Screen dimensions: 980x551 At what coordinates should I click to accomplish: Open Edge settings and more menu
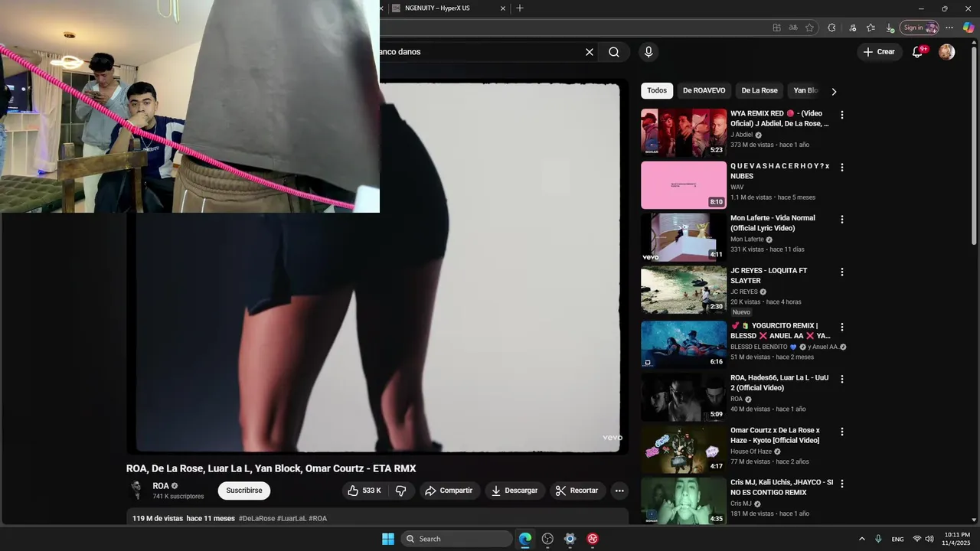click(x=949, y=28)
